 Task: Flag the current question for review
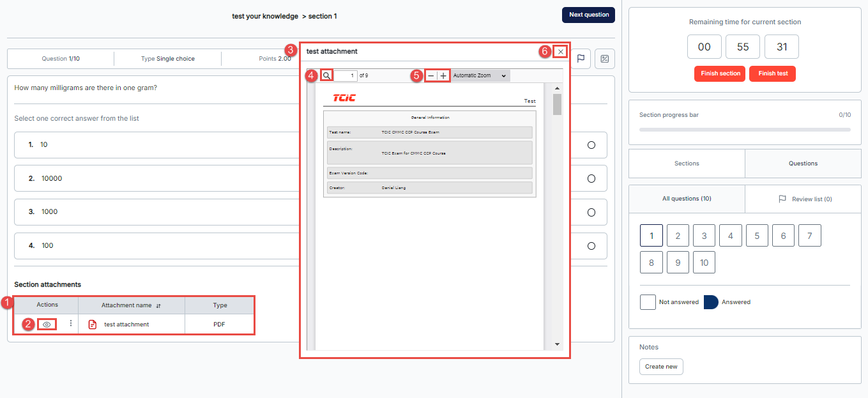pos(581,59)
